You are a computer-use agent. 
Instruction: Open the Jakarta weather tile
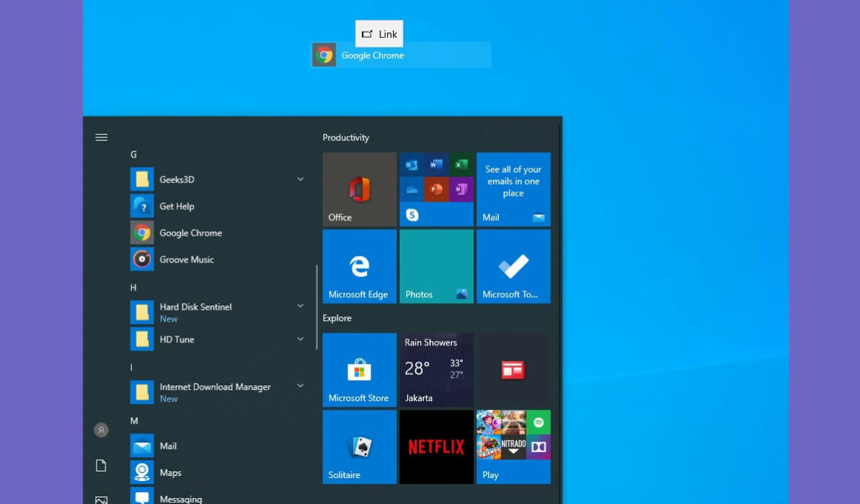[x=437, y=370]
